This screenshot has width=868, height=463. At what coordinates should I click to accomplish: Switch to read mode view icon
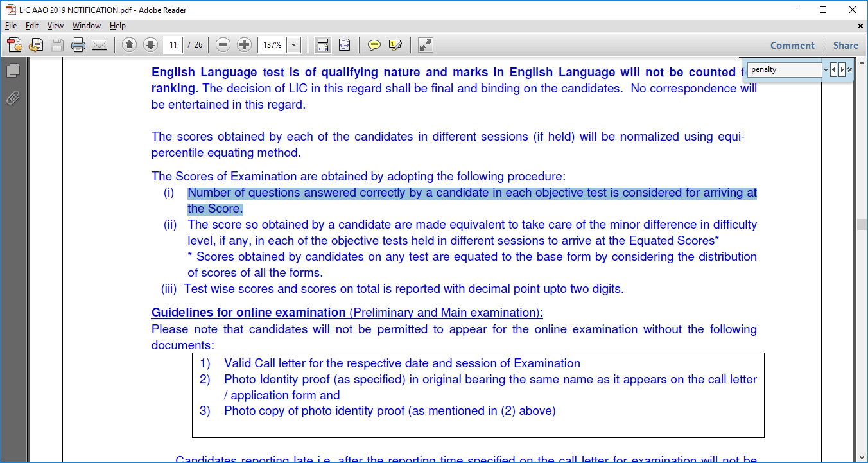425,45
